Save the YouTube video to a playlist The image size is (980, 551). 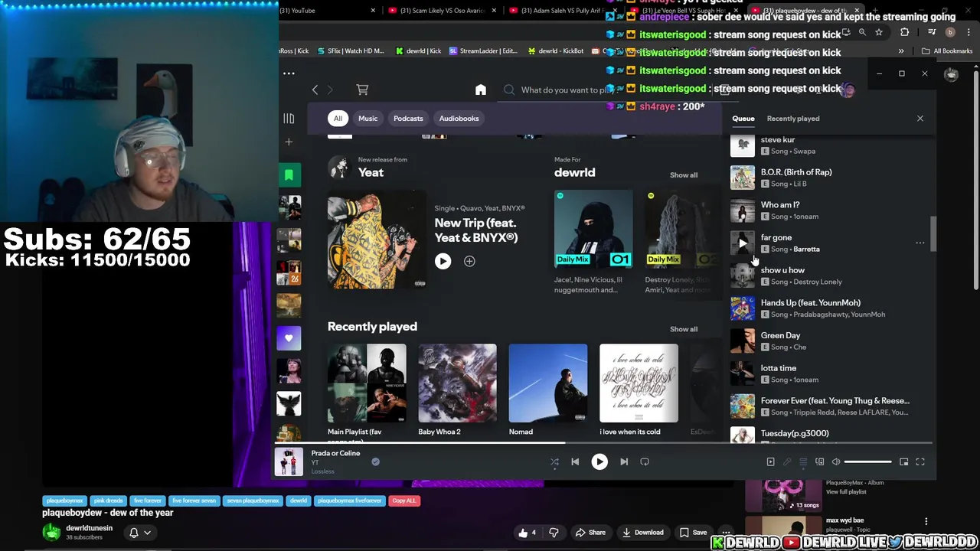tap(692, 533)
